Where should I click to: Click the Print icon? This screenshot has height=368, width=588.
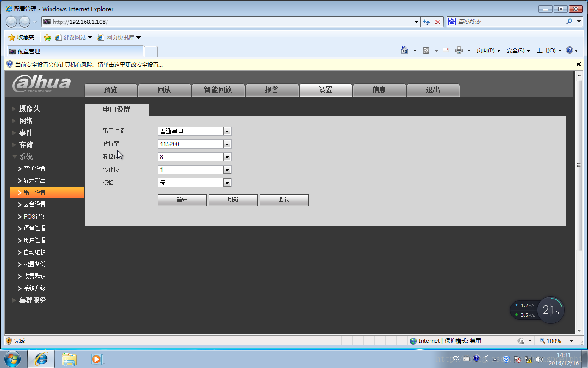click(x=458, y=51)
